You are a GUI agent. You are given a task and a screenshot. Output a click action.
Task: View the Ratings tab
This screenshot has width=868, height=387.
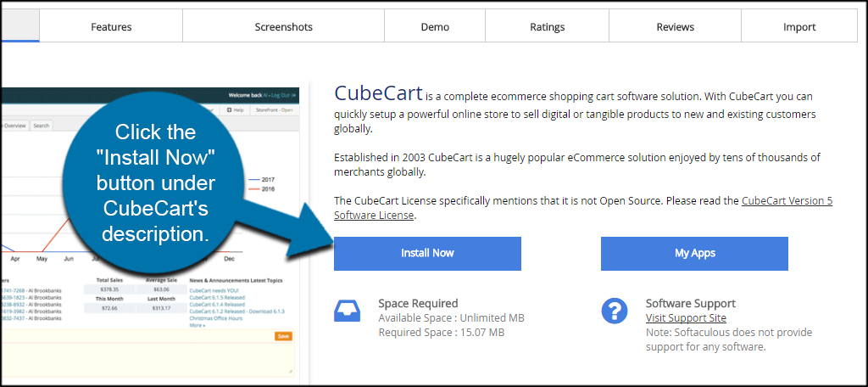coord(548,26)
